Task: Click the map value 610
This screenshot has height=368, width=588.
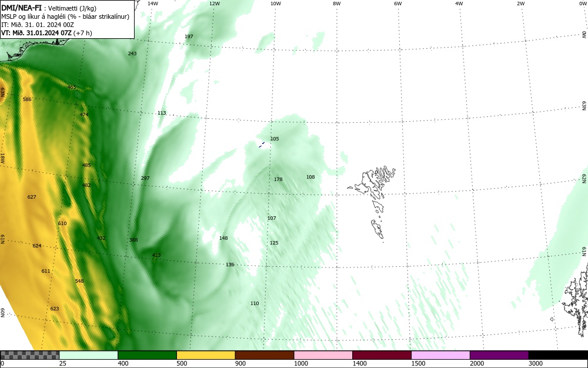Action: point(62,223)
